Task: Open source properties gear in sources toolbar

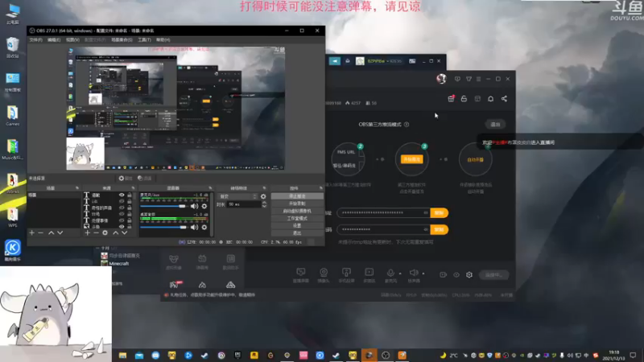Action: coord(105,232)
